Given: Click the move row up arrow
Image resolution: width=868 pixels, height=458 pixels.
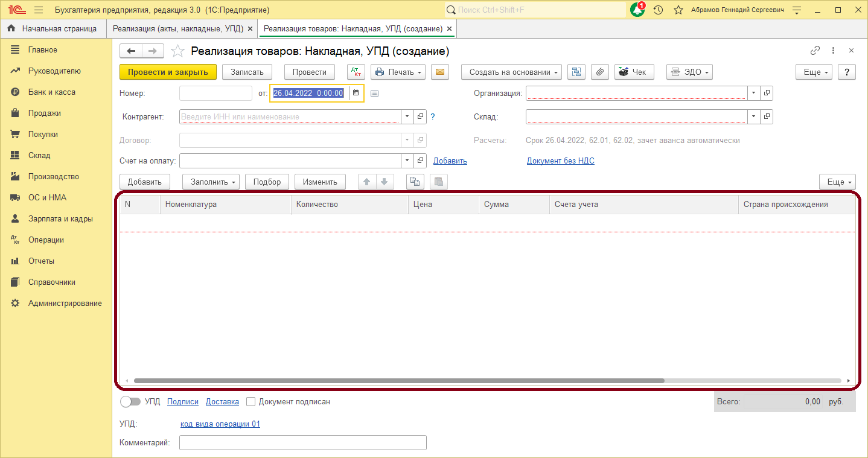Looking at the screenshot, I should click(x=367, y=182).
